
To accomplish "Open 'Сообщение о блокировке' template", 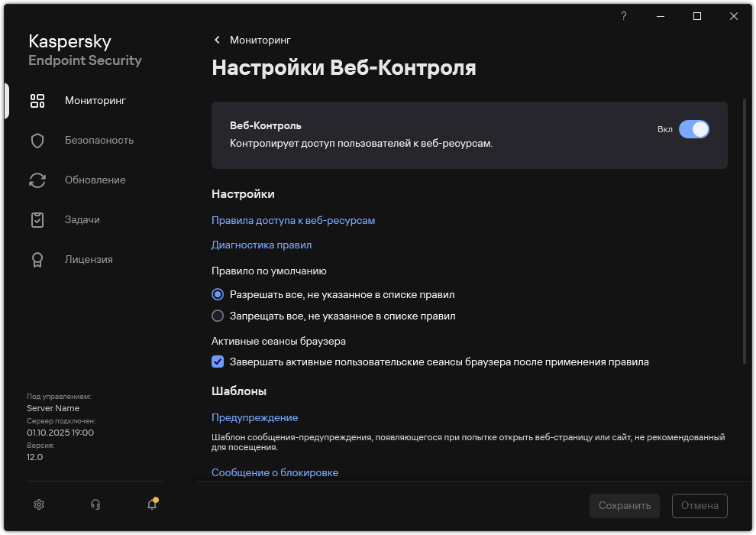I will click(x=274, y=472).
